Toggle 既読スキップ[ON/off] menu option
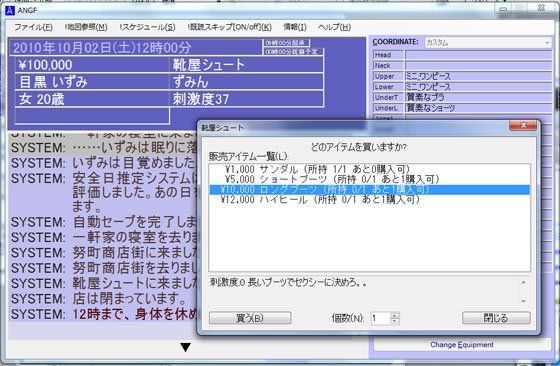The image size is (560, 366). pos(230,27)
